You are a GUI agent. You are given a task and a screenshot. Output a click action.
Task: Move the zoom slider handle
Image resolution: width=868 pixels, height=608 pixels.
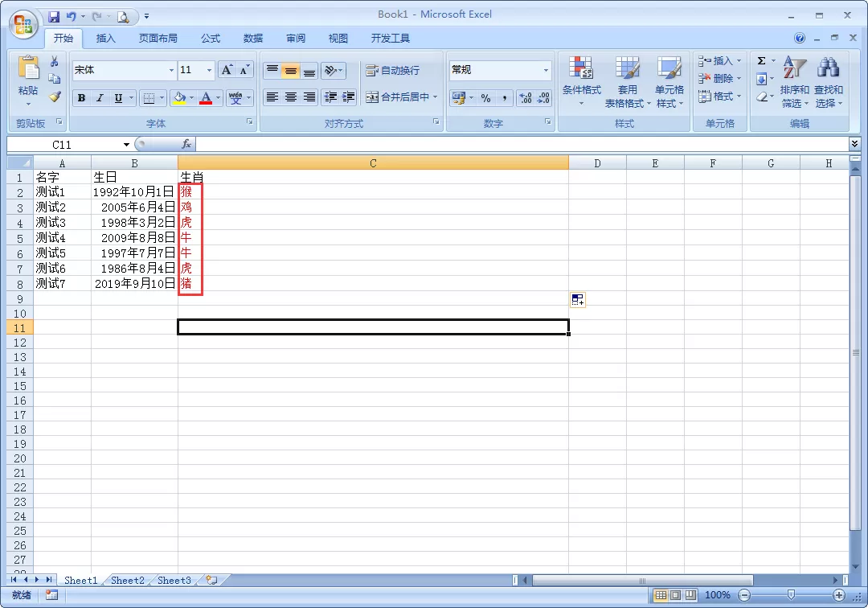pos(791,595)
